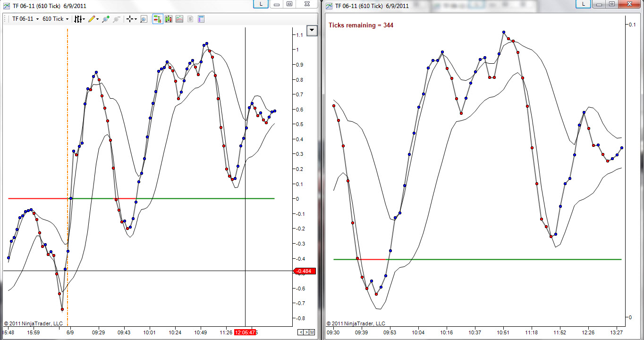The image size is (644, 340).
Task: Click the L link button in left chart window
Action: click(x=261, y=4)
